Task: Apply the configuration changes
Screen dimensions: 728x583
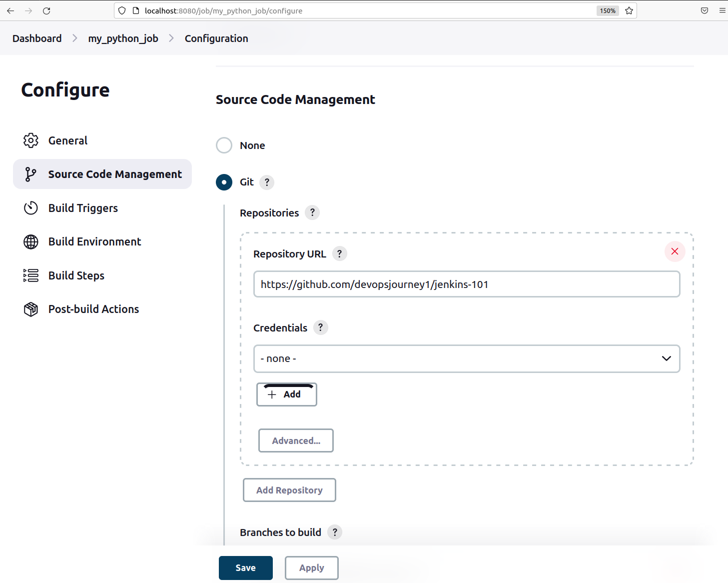Action: [x=312, y=568]
